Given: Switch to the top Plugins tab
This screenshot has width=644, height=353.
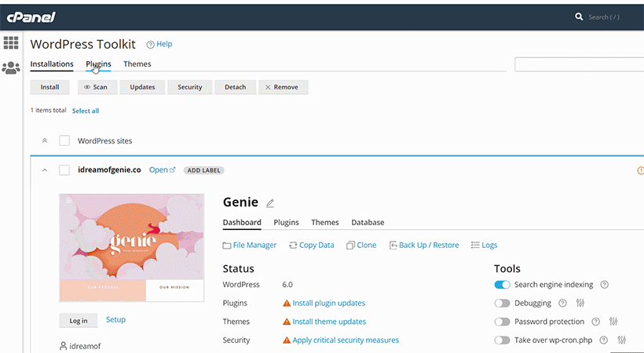Looking at the screenshot, I should point(98,64).
